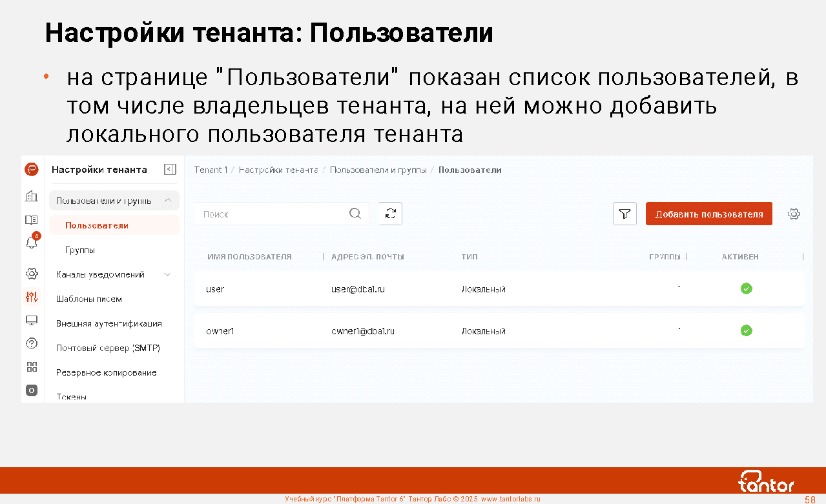Open the notifications bell icon
The height and width of the screenshot is (504, 826).
point(31,243)
